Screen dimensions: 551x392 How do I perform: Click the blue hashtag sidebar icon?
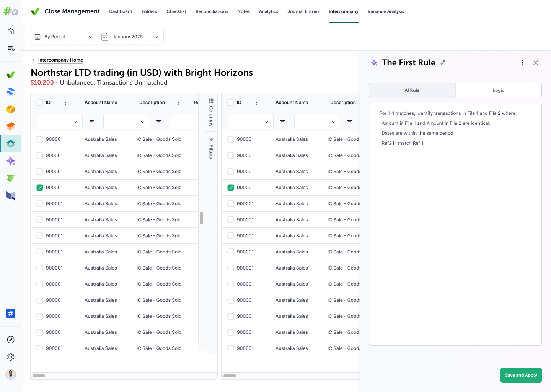click(x=11, y=314)
